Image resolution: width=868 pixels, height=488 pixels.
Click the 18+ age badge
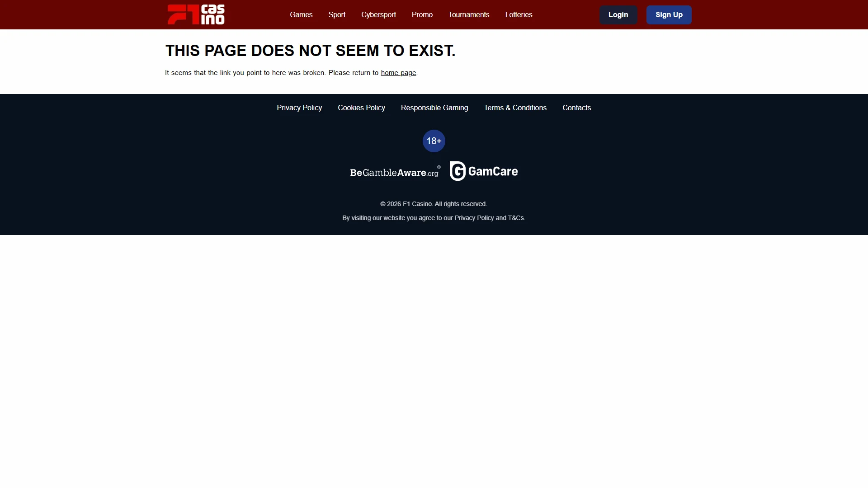point(434,141)
